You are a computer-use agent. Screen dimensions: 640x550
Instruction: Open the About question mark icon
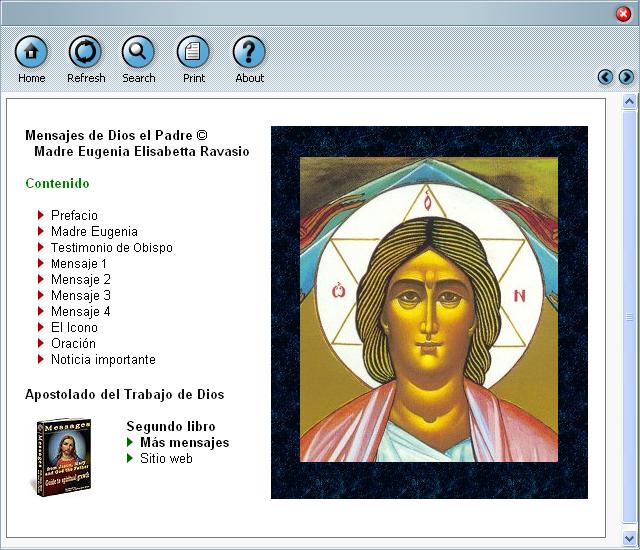click(249, 52)
